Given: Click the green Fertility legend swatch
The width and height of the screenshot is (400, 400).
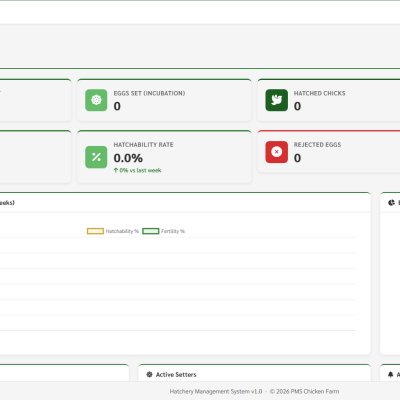Looking at the screenshot, I should [151, 231].
